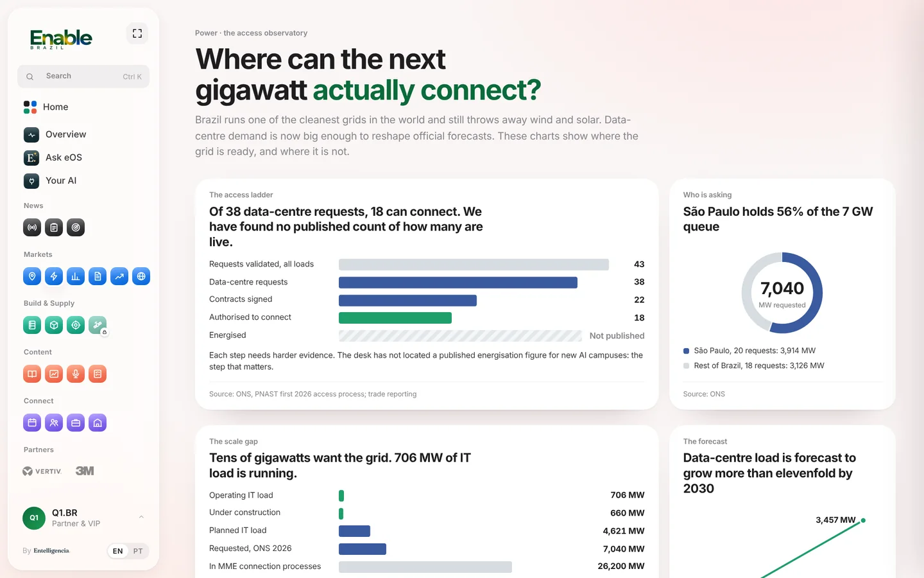Open the open book icon under Content
Screen dimensions: 924x578
(x=32, y=374)
